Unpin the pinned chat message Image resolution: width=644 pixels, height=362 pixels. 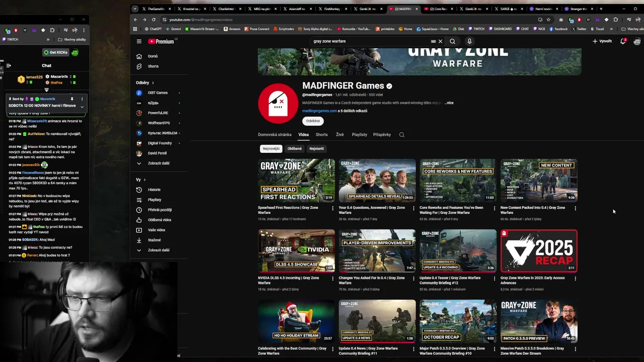click(x=72, y=99)
